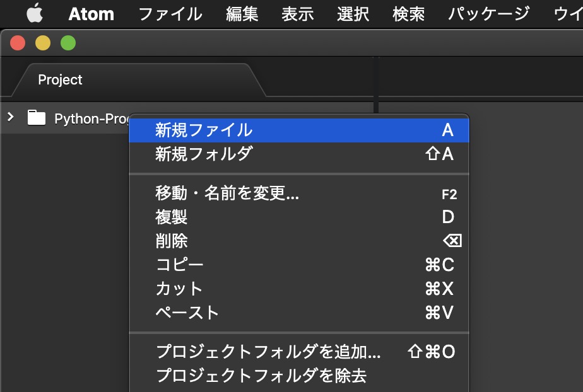583x392 pixels.
Task: Open the 検索 menu
Action: (x=409, y=14)
